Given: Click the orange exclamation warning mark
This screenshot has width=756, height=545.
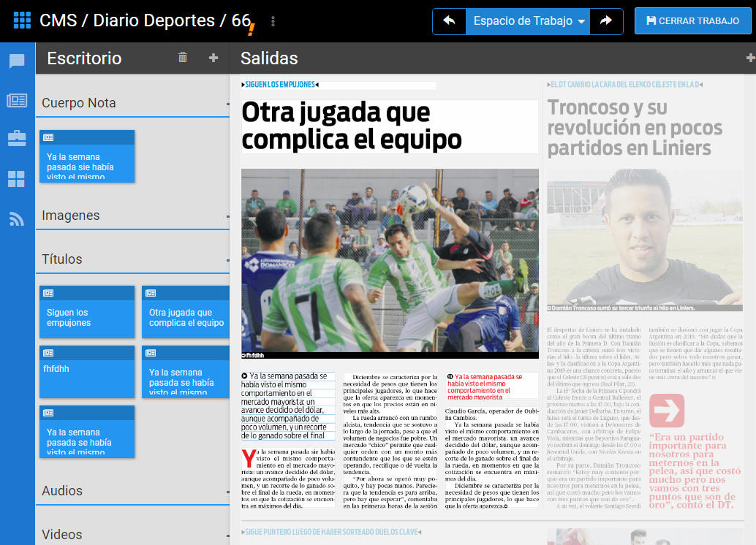Looking at the screenshot, I should pos(252,29).
